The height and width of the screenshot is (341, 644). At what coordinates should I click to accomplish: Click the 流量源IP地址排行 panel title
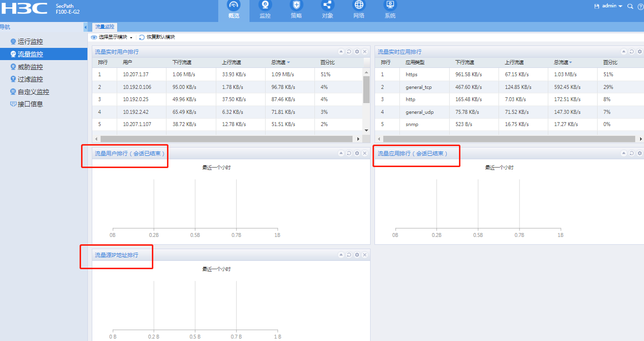pos(116,255)
